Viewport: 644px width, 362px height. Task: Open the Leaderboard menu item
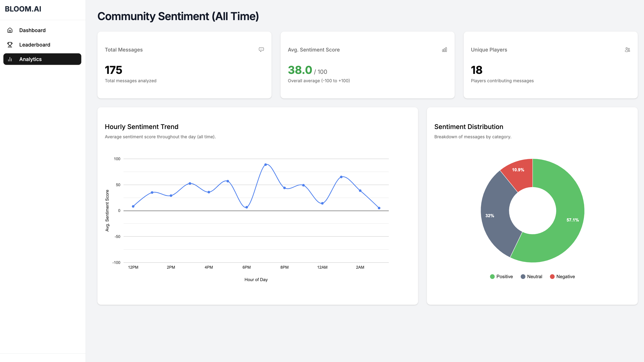pos(35,45)
